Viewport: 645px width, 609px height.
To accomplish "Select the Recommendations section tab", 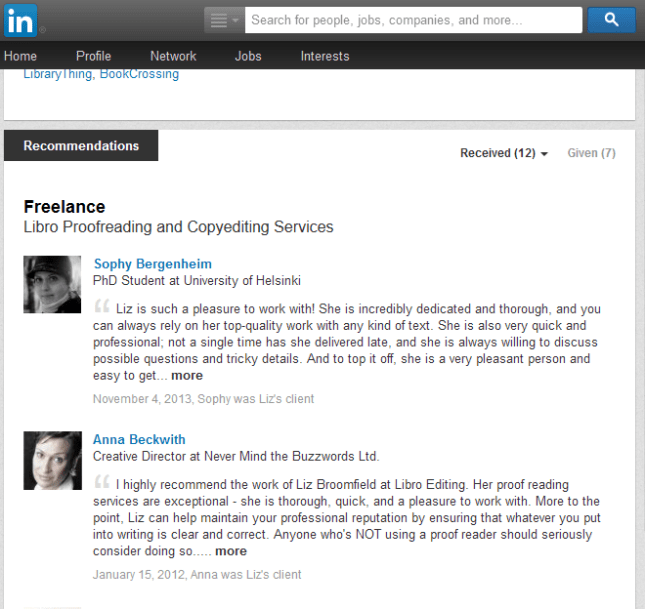I will pyautogui.click(x=81, y=146).
